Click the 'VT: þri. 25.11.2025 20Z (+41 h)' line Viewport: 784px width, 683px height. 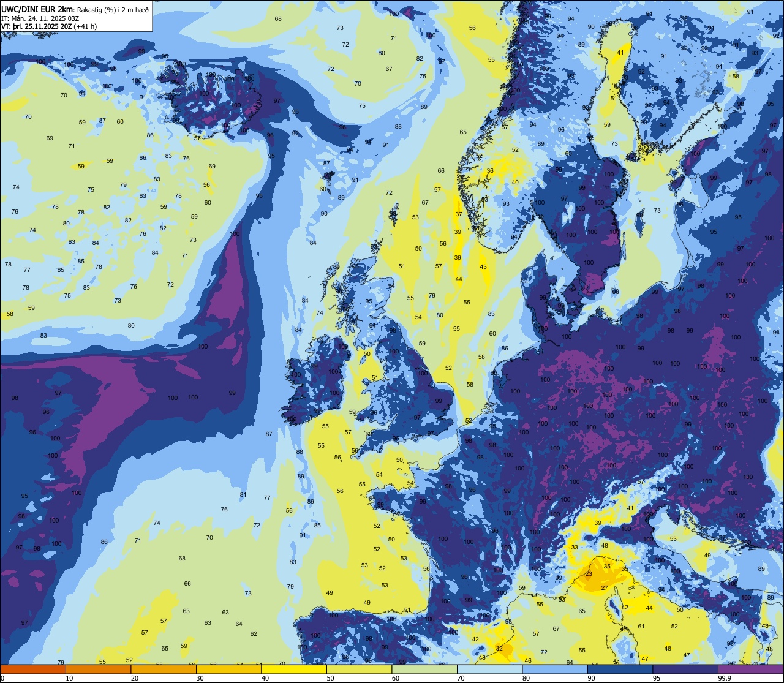point(49,26)
